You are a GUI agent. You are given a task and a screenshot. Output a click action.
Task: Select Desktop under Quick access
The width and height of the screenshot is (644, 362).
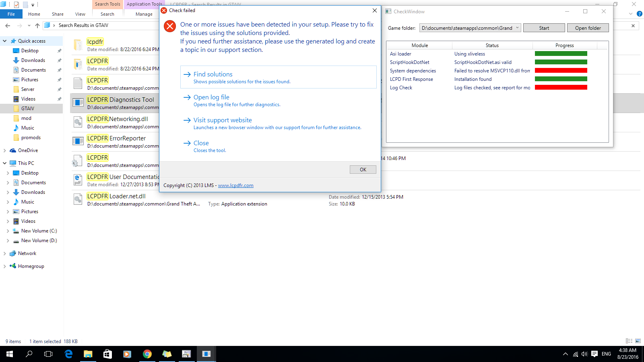pyautogui.click(x=30, y=51)
